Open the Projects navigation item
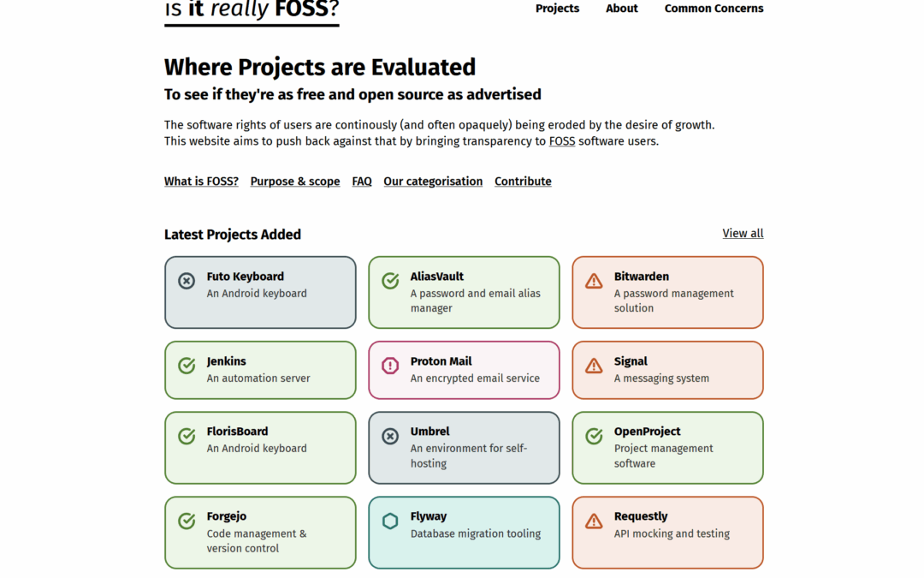Viewport: 924px width, 578px height. (557, 9)
